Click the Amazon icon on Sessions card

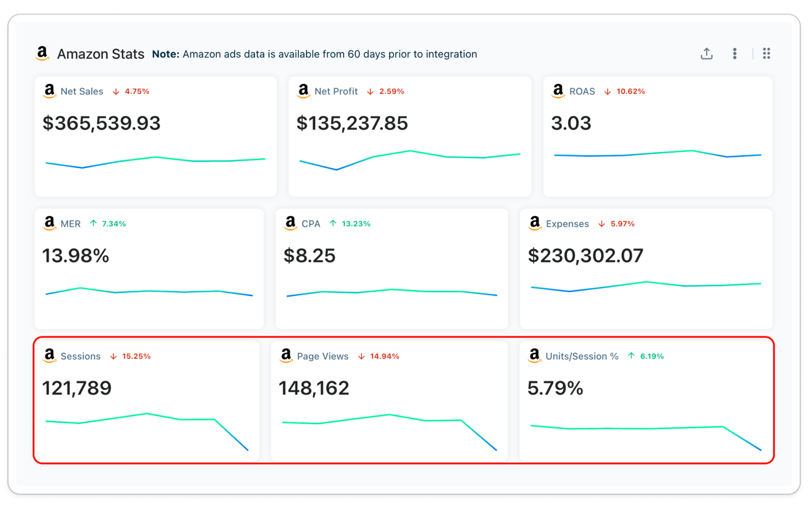point(49,355)
